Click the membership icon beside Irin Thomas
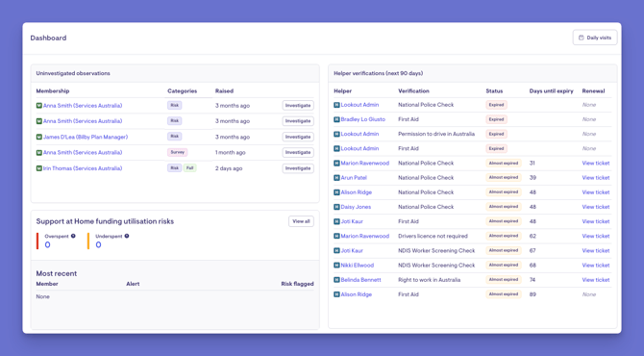Image resolution: width=644 pixels, height=356 pixels. click(x=39, y=168)
